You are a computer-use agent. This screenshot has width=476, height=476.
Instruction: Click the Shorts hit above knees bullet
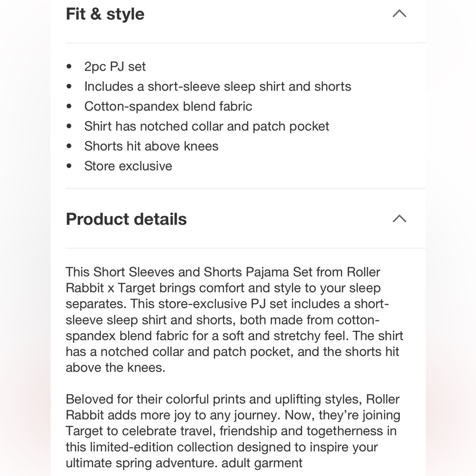(x=151, y=146)
